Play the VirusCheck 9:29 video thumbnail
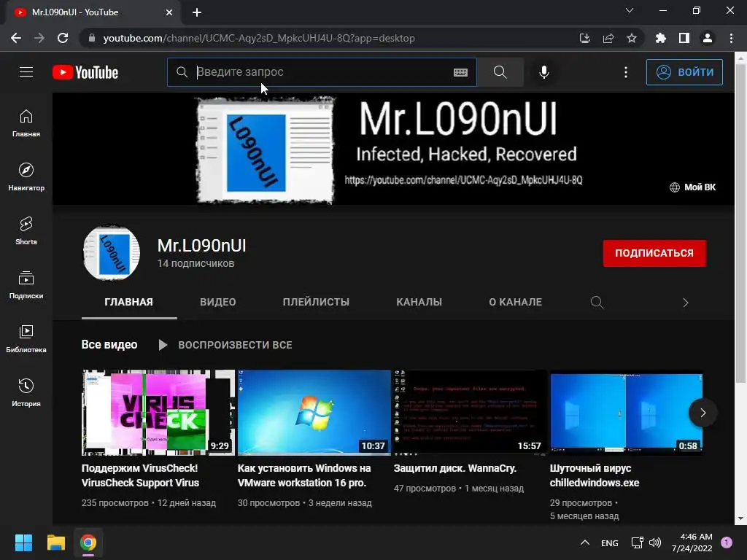Screen dimensions: 747x560 pyautogui.click(x=158, y=413)
